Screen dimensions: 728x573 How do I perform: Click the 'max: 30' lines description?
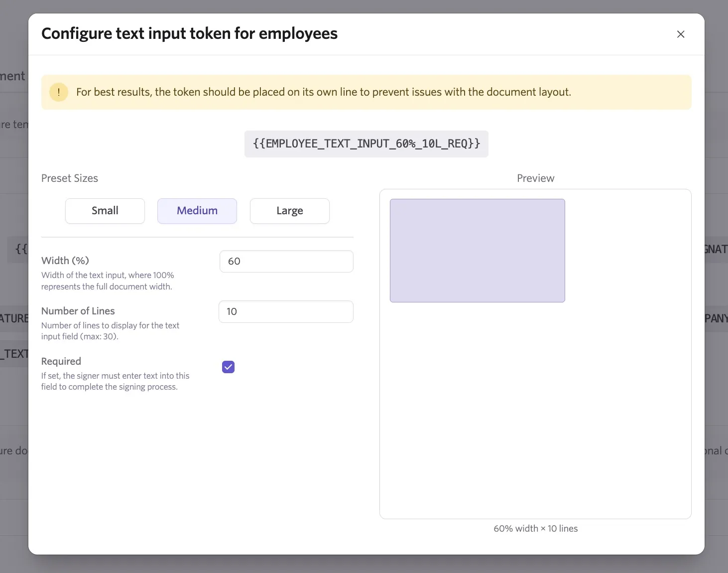[111, 331]
